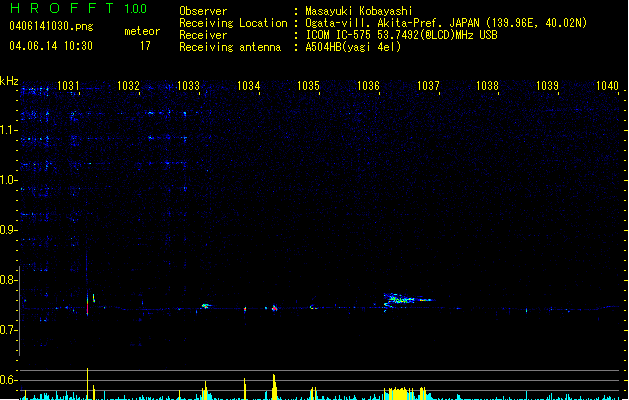
Task: Click the date stamp 04.06.14 10:30
Action: (x=51, y=46)
